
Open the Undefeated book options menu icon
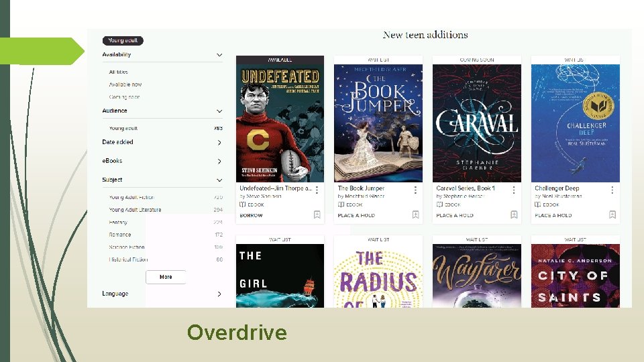(x=317, y=190)
